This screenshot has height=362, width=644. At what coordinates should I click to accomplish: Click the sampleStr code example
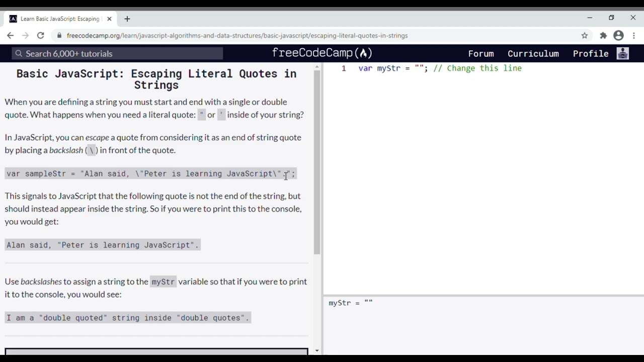pos(151,173)
